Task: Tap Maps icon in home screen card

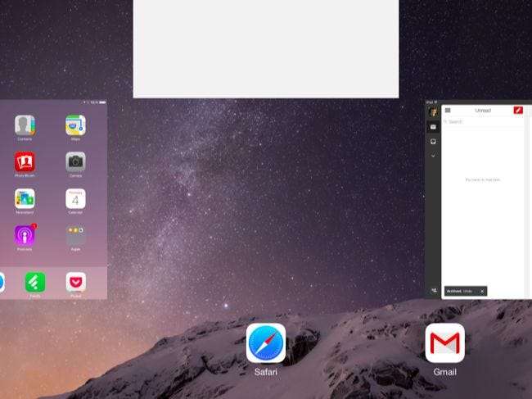Action: [75, 125]
